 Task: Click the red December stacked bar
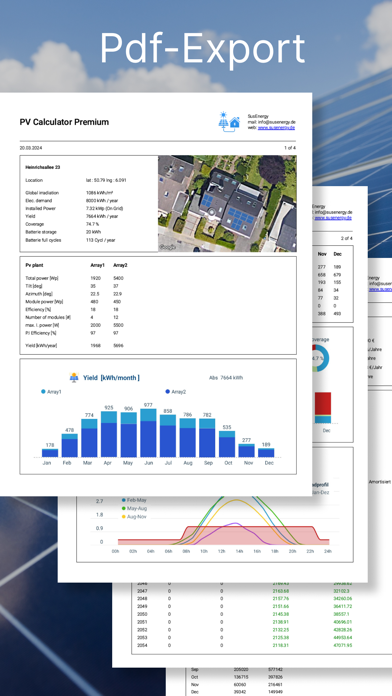coord(323,404)
